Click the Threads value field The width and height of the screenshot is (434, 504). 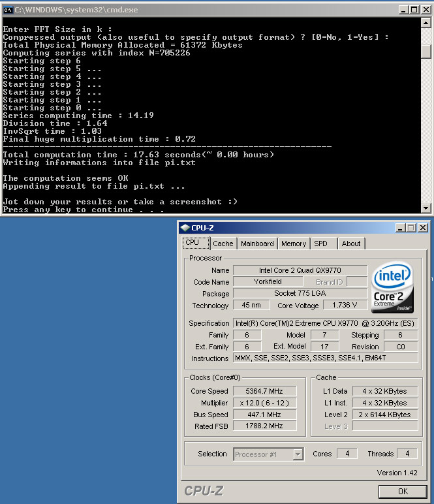407,454
